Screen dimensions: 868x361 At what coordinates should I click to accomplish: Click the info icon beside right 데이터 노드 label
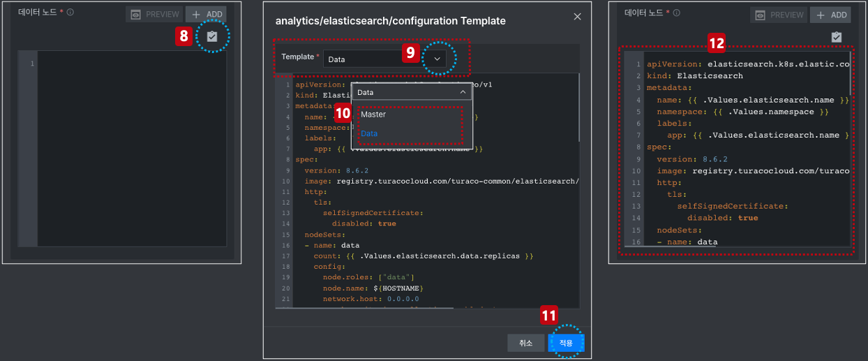click(x=677, y=13)
